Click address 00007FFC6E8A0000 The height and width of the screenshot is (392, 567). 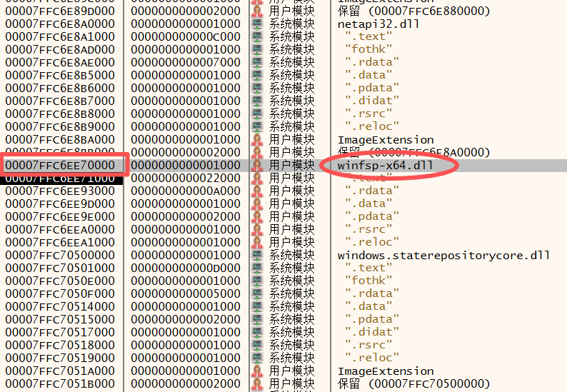click(60, 24)
